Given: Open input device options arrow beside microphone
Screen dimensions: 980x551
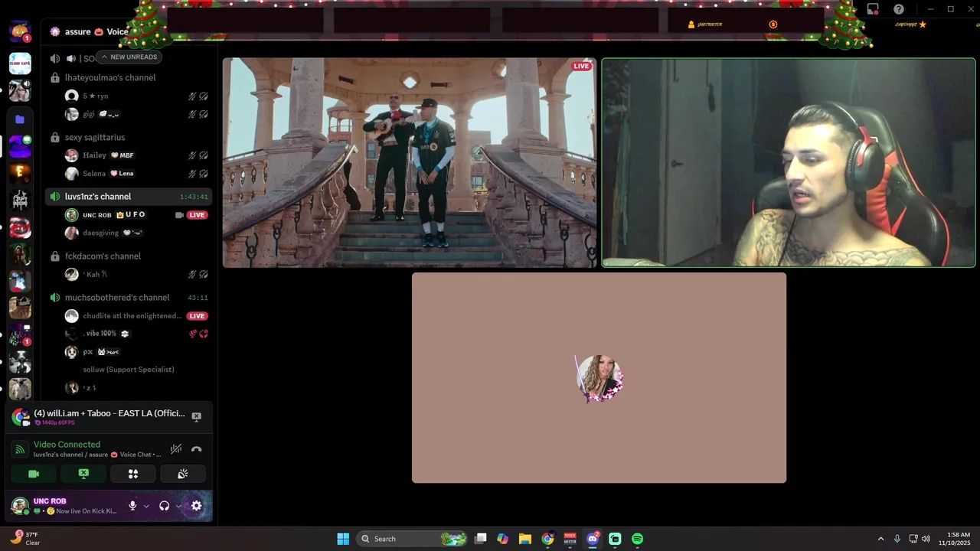Looking at the screenshot, I should click(146, 506).
